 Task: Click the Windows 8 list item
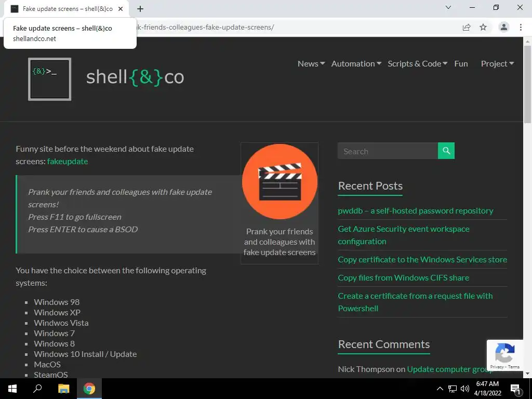(x=54, y=344)
